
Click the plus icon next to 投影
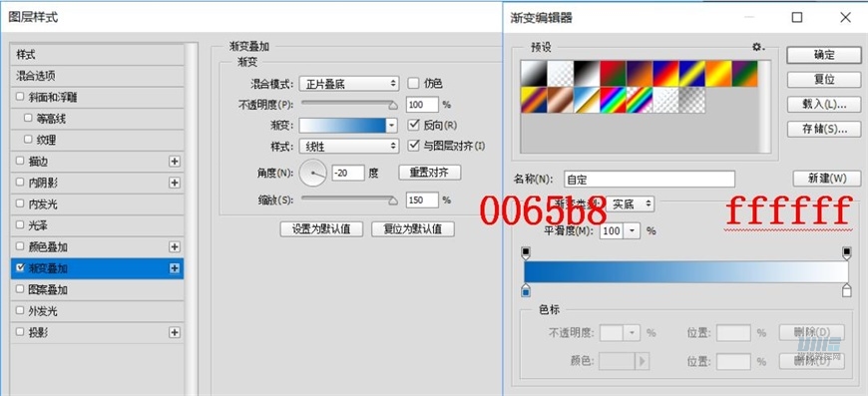(x=175, y=332)
